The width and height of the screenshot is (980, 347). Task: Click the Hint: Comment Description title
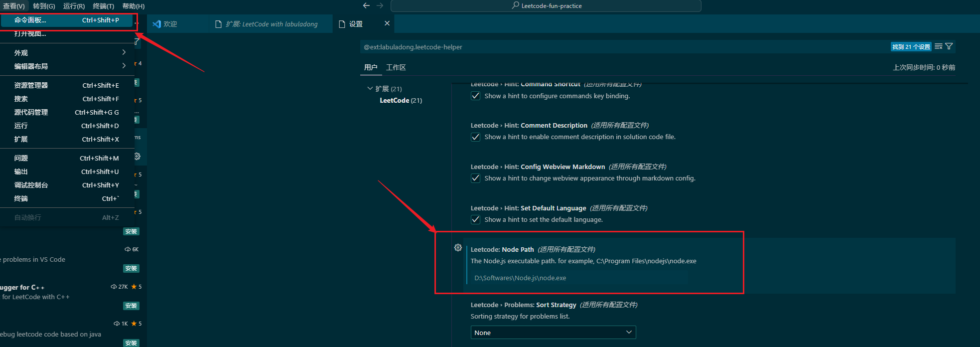click(x=529, y=125)
